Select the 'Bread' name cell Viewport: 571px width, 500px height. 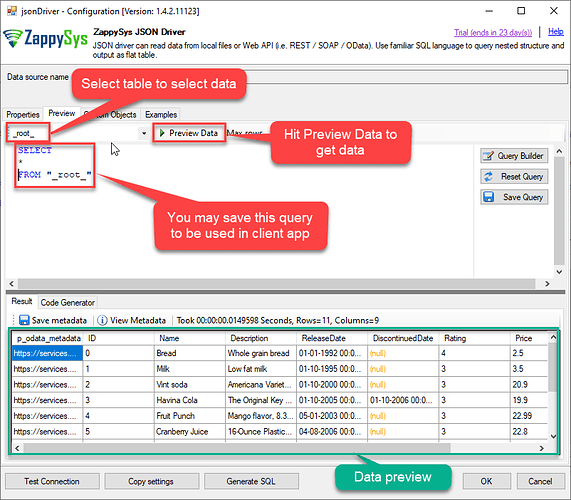coord(189,353)
